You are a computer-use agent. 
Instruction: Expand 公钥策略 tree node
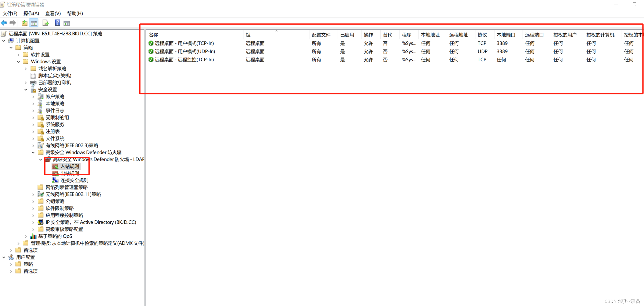pos(33,201)
